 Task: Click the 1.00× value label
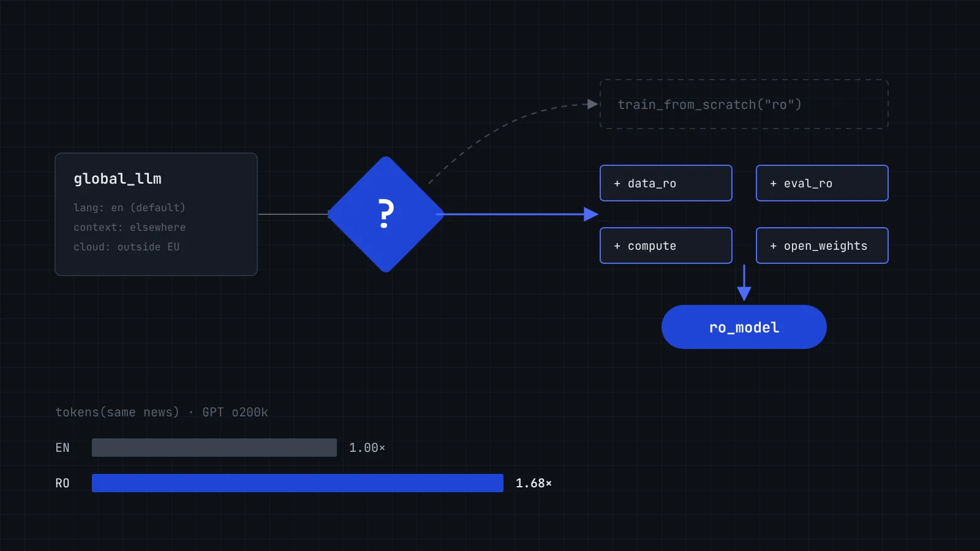[367, 448]
